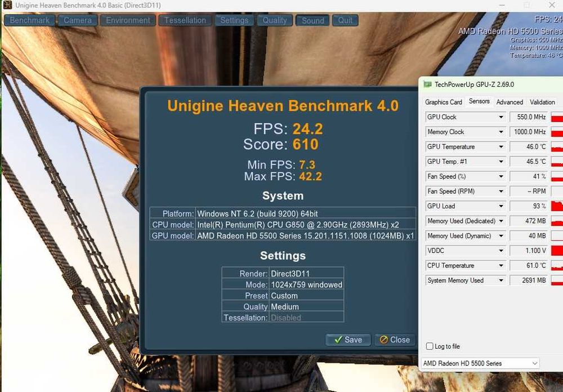Click the 41 % fan speed value
The image size is (563, 392).
click(x=529, y=176)
